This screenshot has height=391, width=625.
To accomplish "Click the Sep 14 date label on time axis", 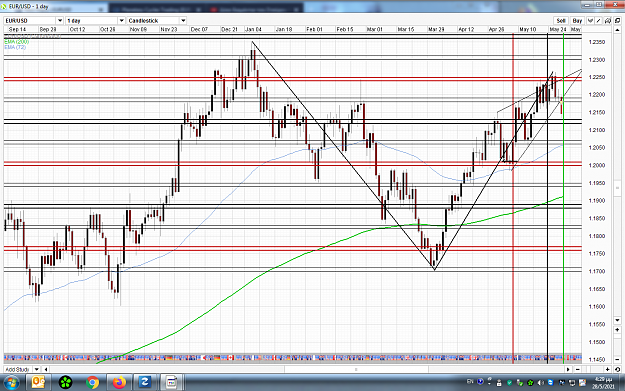I will click(17, 29).
